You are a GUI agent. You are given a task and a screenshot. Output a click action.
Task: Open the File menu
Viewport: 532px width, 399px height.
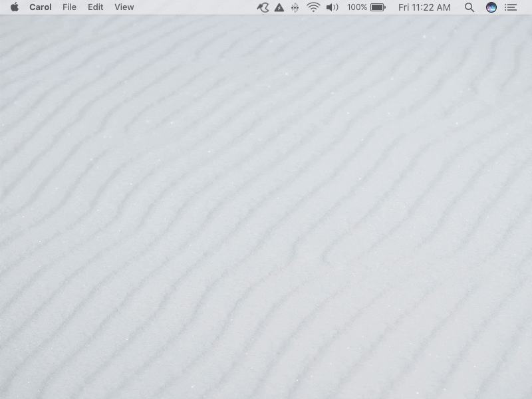(x=69, y=7)
